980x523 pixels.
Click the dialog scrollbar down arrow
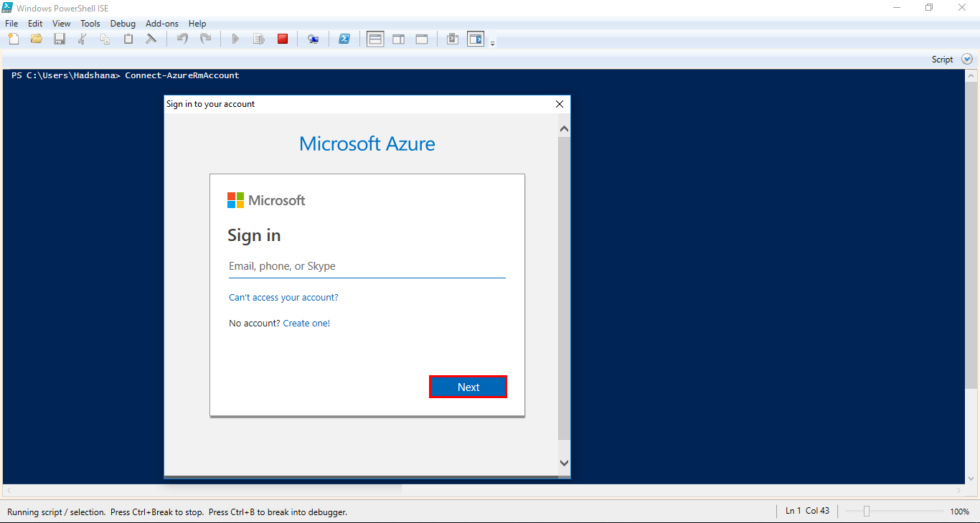click(564, 463)
